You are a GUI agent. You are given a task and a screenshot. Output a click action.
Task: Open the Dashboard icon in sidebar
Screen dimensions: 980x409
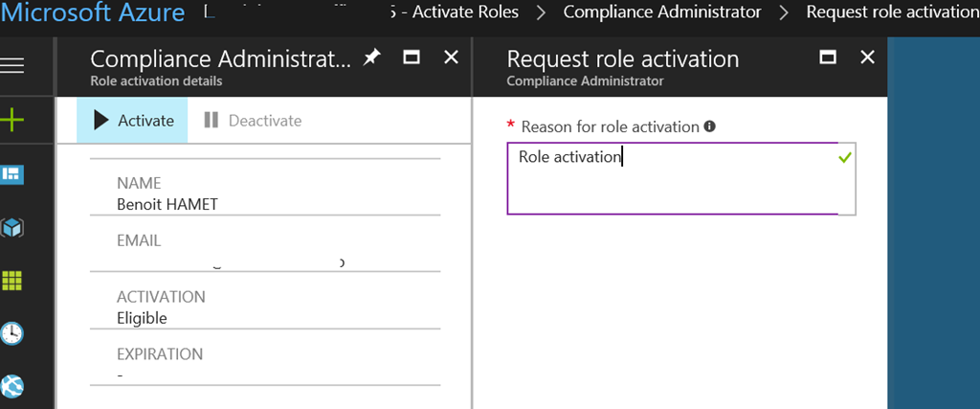pos(12,174)
